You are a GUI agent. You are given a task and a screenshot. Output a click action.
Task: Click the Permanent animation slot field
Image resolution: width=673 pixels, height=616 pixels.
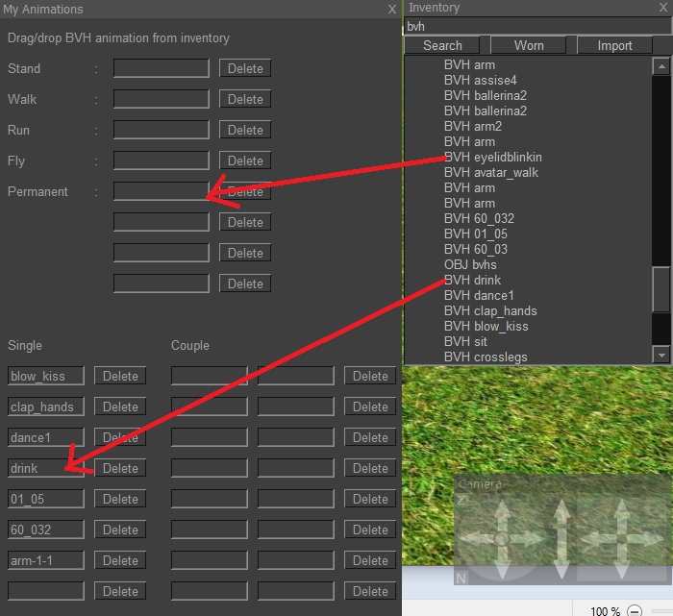162,191
